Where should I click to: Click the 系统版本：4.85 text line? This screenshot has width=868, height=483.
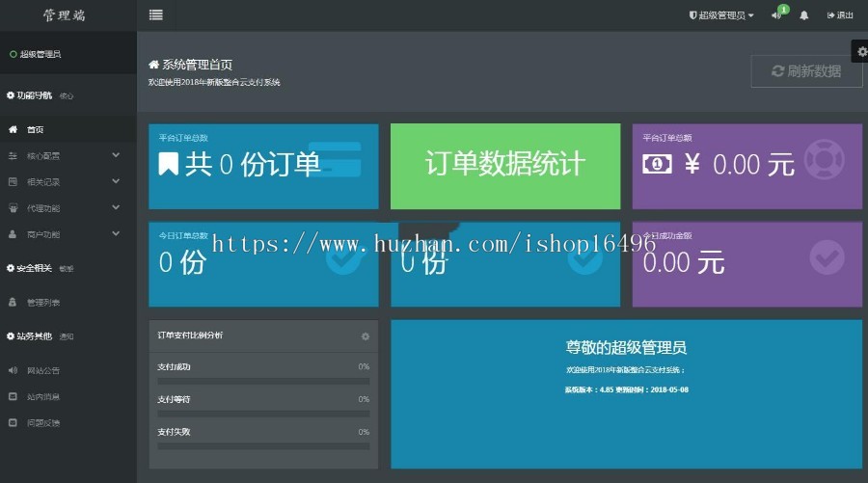pyautogui.click(x=627, y=389)
